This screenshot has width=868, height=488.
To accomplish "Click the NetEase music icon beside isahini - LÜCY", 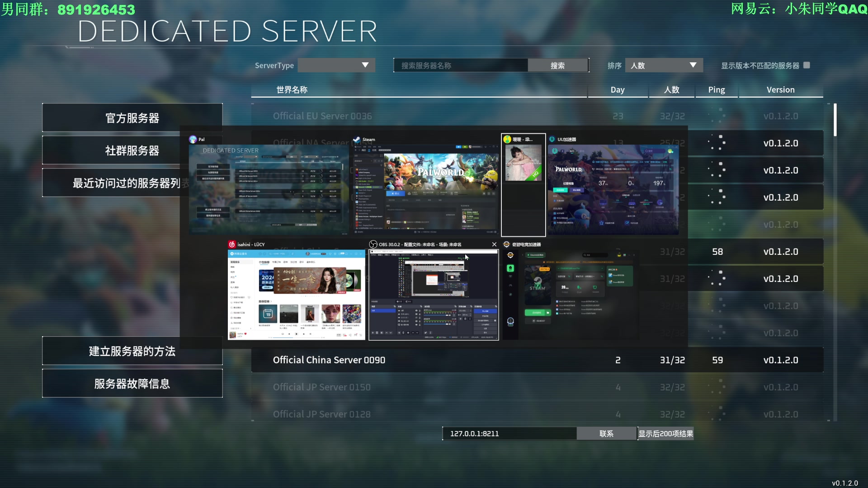I will (232, 244).
